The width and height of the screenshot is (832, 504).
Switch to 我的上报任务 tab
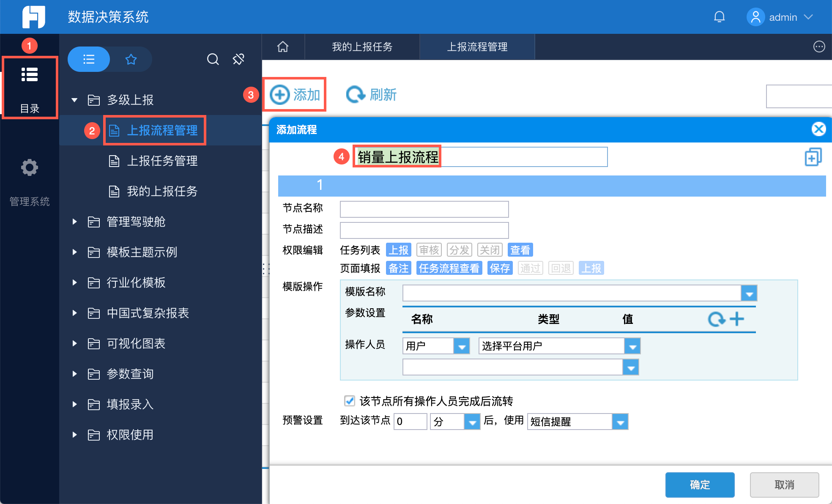coord(362,47)
